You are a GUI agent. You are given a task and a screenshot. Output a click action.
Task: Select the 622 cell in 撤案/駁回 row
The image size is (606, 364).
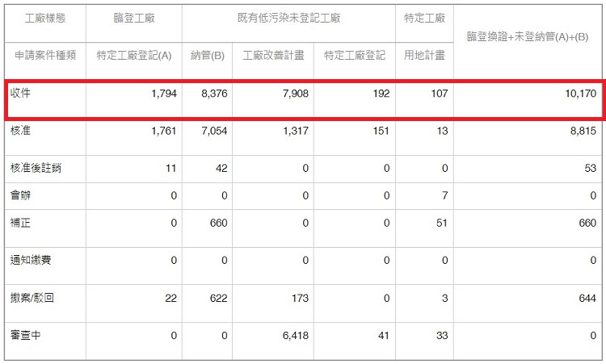click(218, 298)
